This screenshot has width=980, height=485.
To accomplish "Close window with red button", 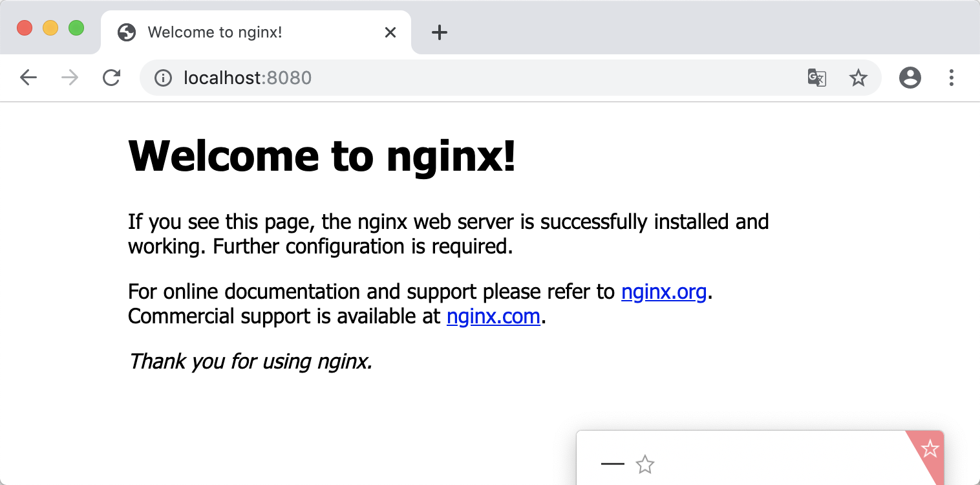I will (25, 28).
